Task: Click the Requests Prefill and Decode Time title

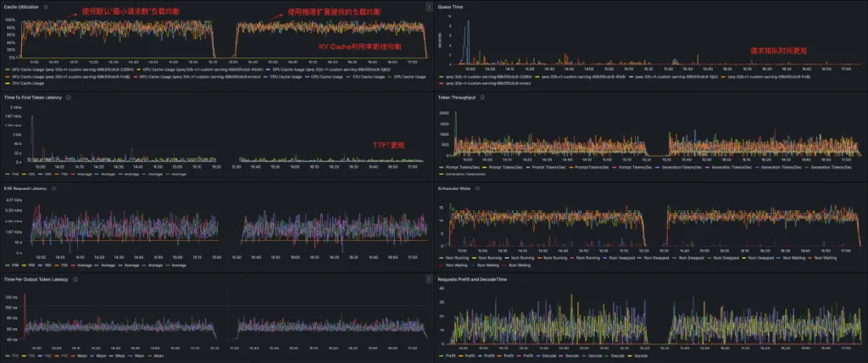Action: pyautogui.click(x=471, y=279)
